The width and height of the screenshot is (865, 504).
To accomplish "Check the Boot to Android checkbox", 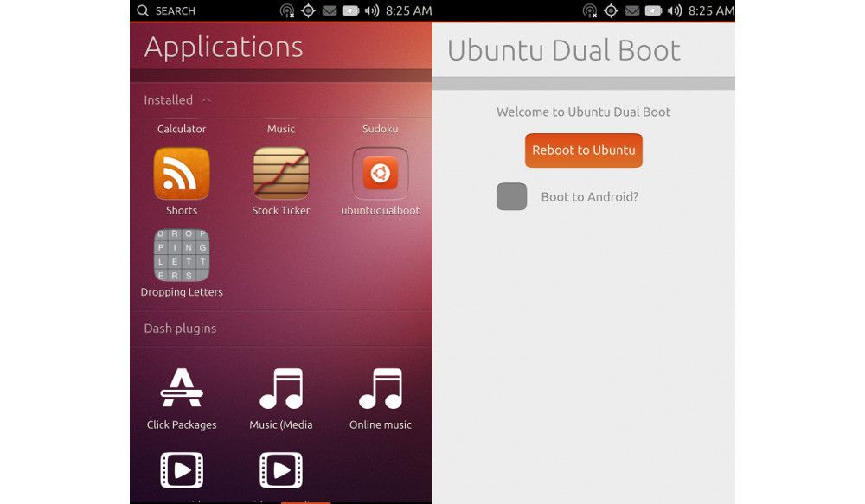I will [512, 197].
